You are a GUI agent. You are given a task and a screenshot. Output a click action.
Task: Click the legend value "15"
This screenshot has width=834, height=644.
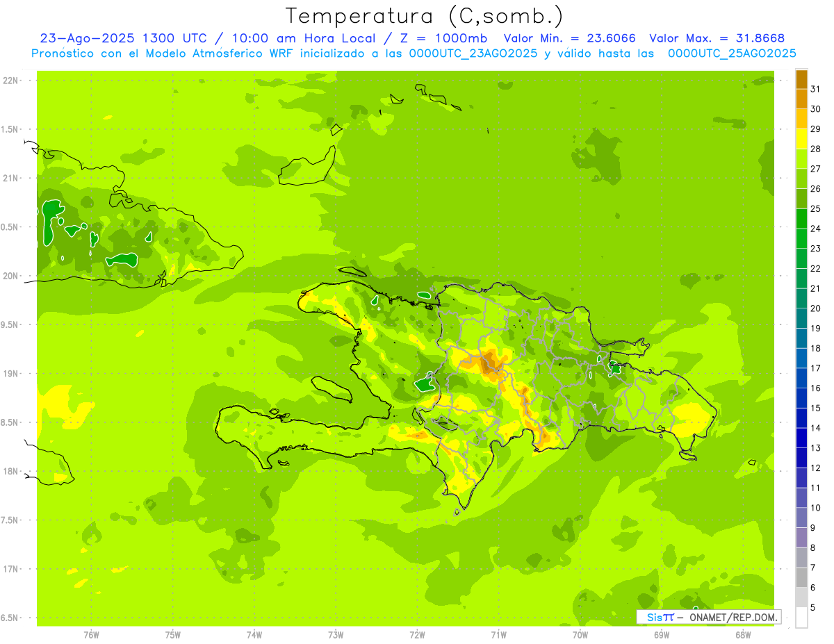(816, 408)
